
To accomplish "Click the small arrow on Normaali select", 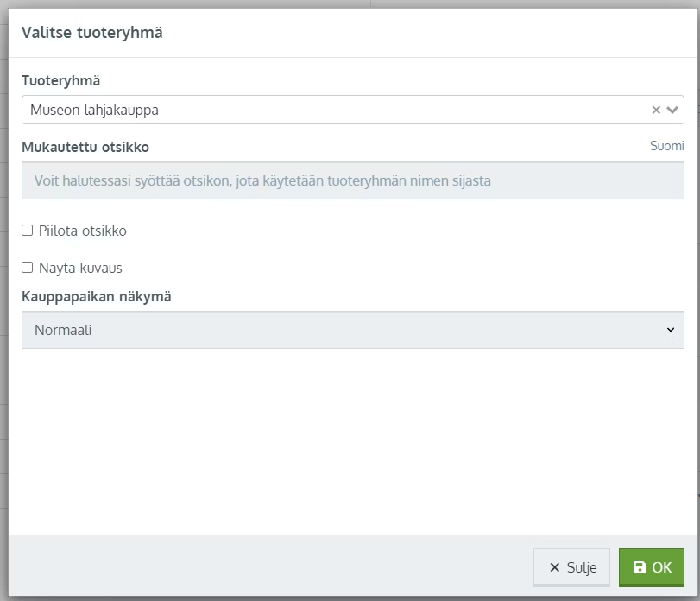I will 671,330.
